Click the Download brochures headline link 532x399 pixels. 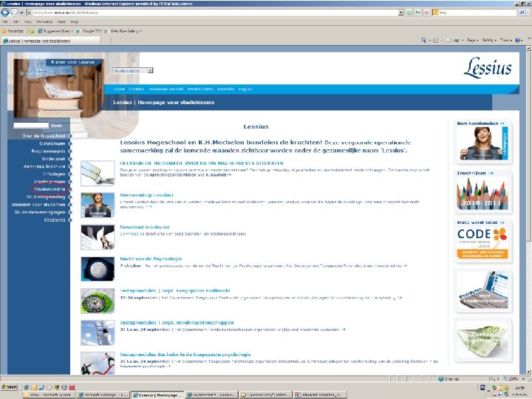coord(145,227)
